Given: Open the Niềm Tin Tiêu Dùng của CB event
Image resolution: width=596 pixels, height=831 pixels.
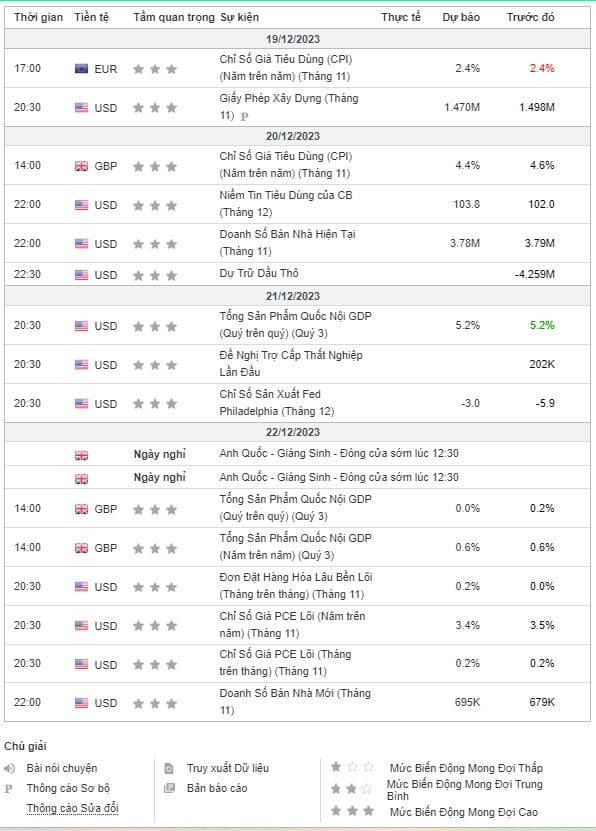Looking at the screenshot, I should point(286,204).
